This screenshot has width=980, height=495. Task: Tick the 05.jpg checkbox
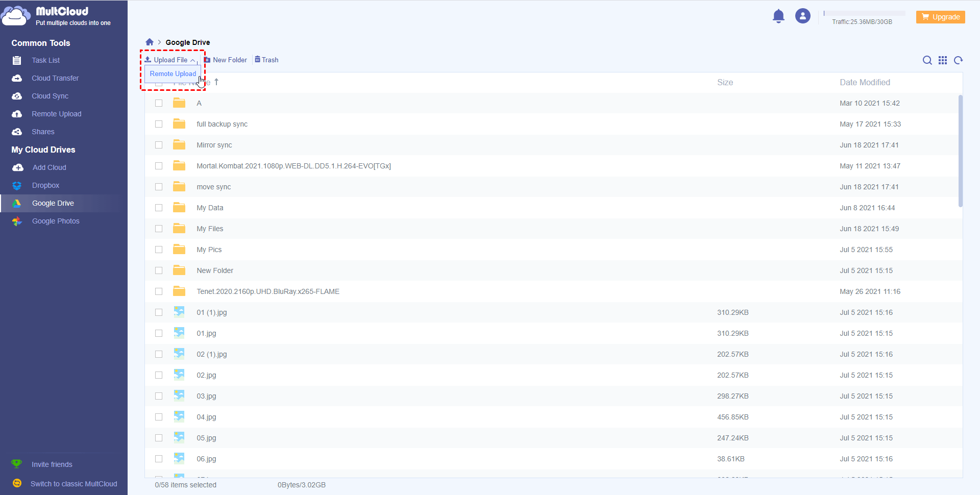point(159,438)
